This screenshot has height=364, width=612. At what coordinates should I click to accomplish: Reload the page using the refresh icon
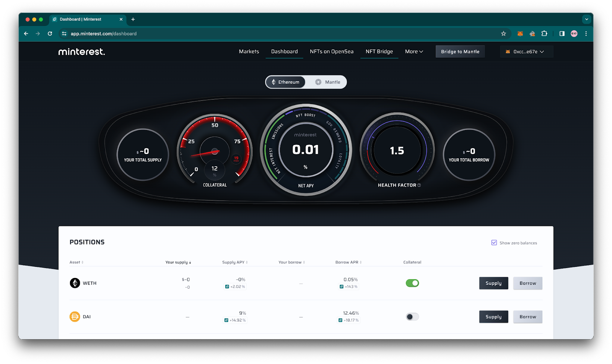[x=50, y=34]
